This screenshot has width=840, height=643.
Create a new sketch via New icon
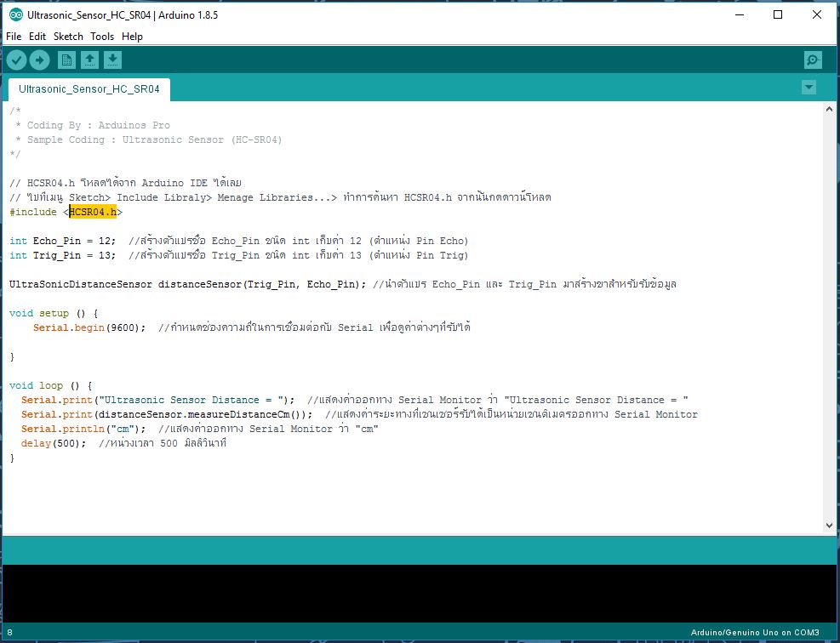point(66,60)
